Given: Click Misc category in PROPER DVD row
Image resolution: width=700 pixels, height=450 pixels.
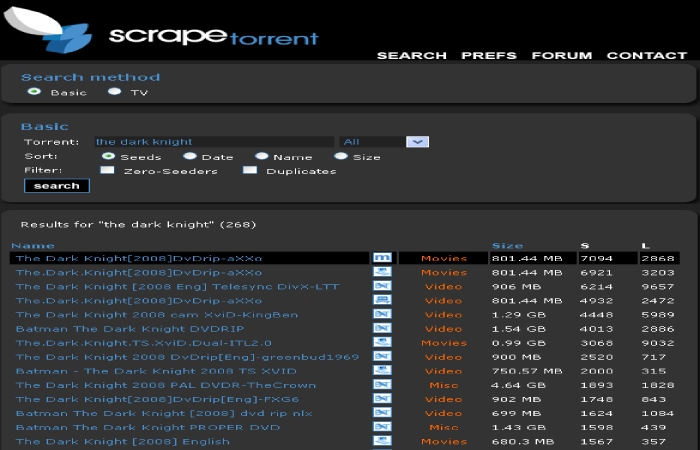Looking at the screenshot, I should click(x=443, y=428).
